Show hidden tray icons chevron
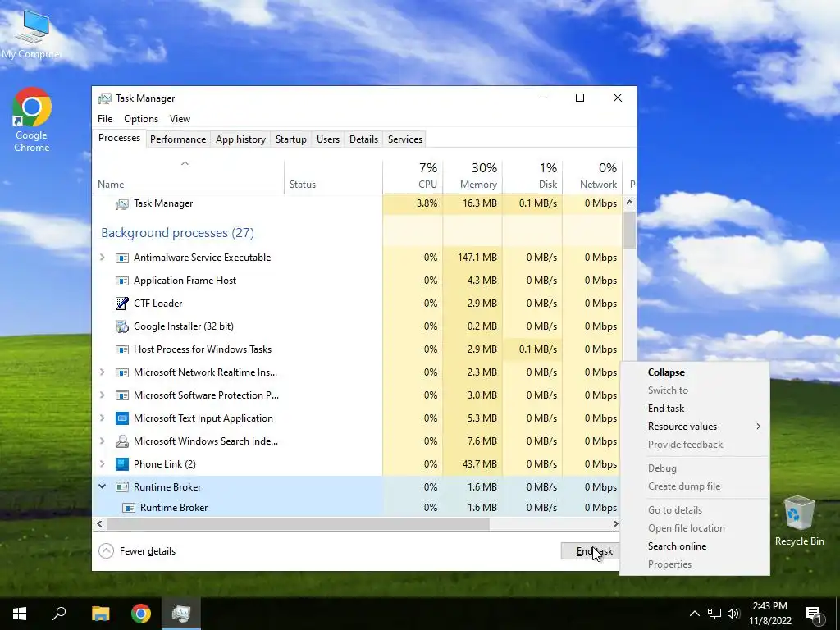This screenshot has height=630, width=840. tap(694, 614)
